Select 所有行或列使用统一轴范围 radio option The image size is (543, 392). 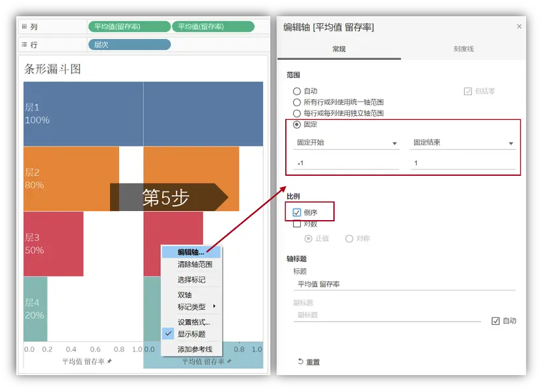297,102
